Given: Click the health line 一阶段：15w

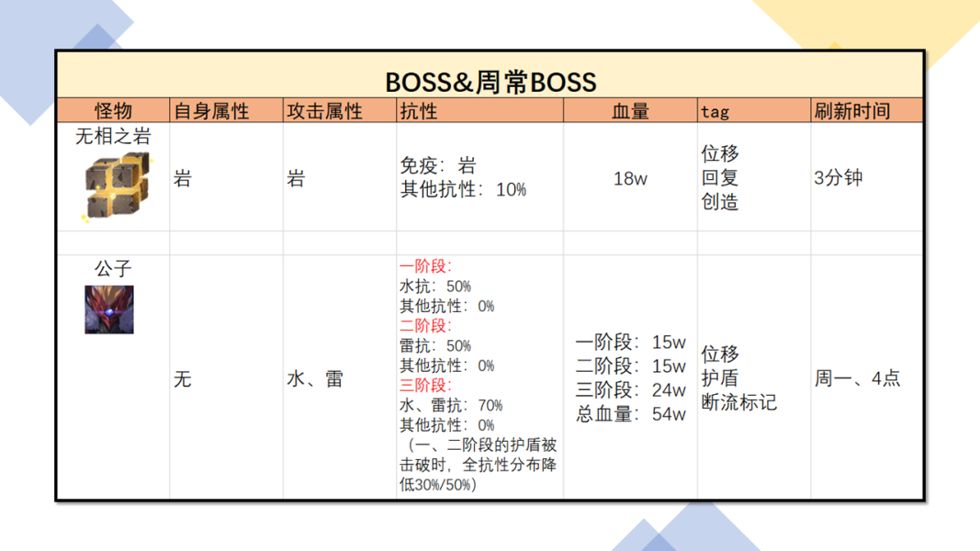Looking at the screenshot, I should (x=631, y=343).
